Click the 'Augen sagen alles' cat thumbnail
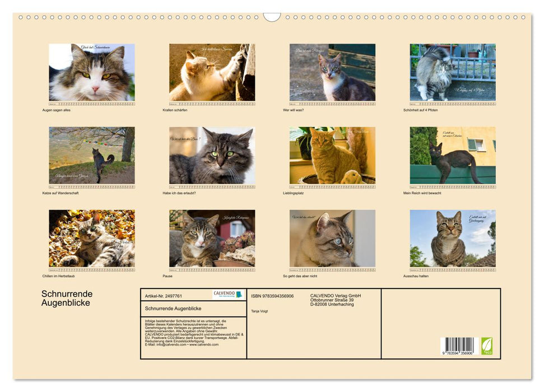 pos(92,72)
